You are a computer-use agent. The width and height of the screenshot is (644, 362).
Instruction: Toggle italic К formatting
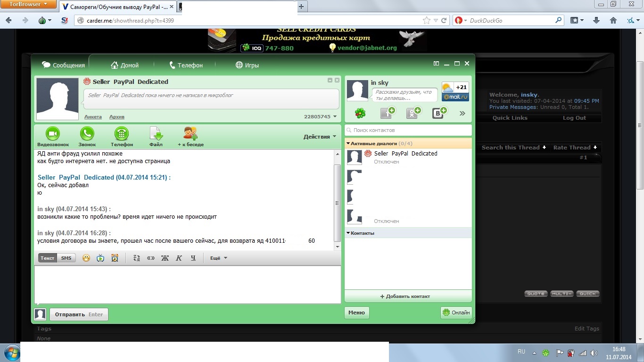point(179,258)
